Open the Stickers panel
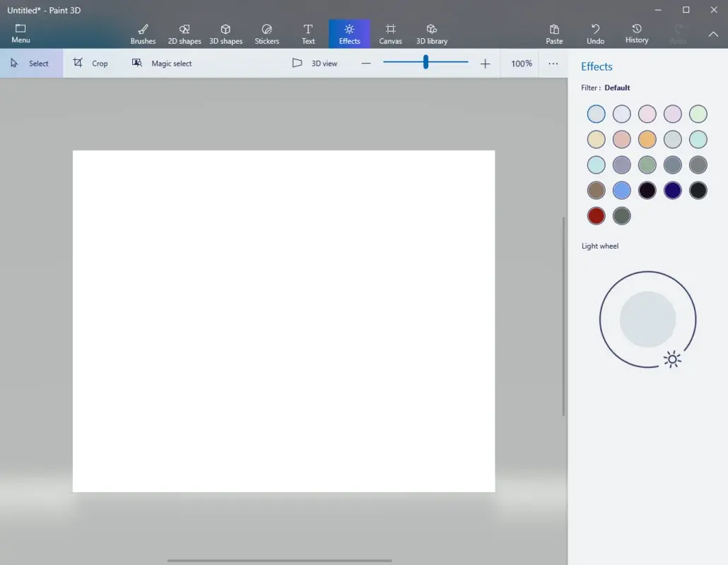Screen dimensions: 728x565 point(266,33)
